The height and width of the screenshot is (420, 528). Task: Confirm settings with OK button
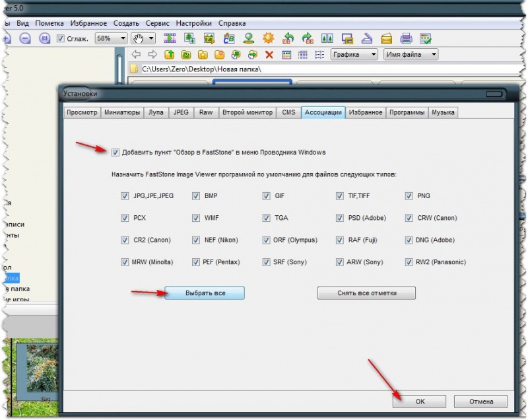click(x=420, y=402)
